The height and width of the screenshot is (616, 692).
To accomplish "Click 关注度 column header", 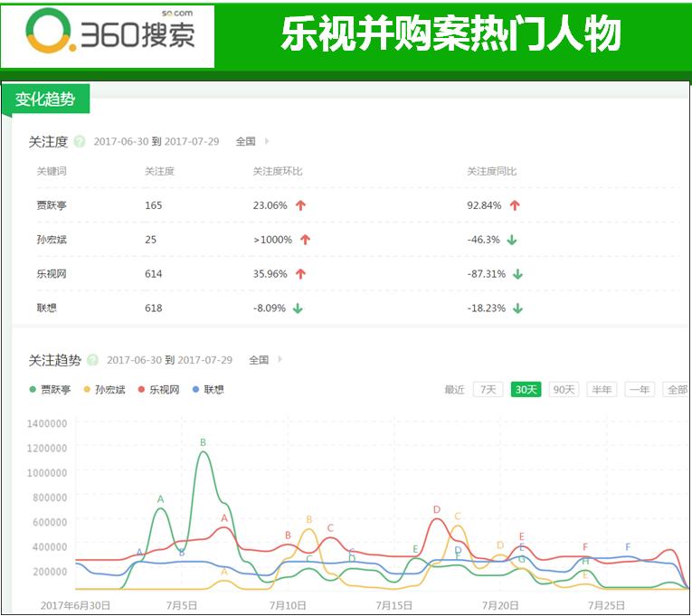I will (x=159, y=171).
